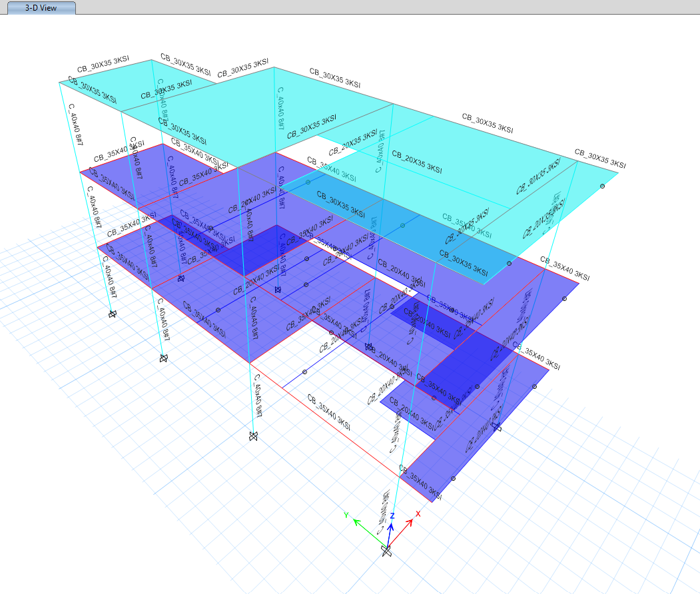
Task: Click the CB_30X35 3KSI label at far-right roof corner
Action: point(600,158)
